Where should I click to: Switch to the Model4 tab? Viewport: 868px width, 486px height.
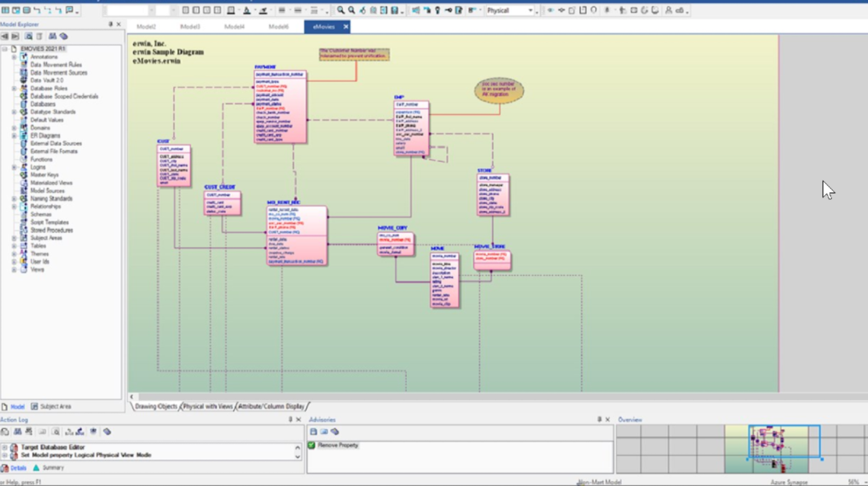[234, 27]
